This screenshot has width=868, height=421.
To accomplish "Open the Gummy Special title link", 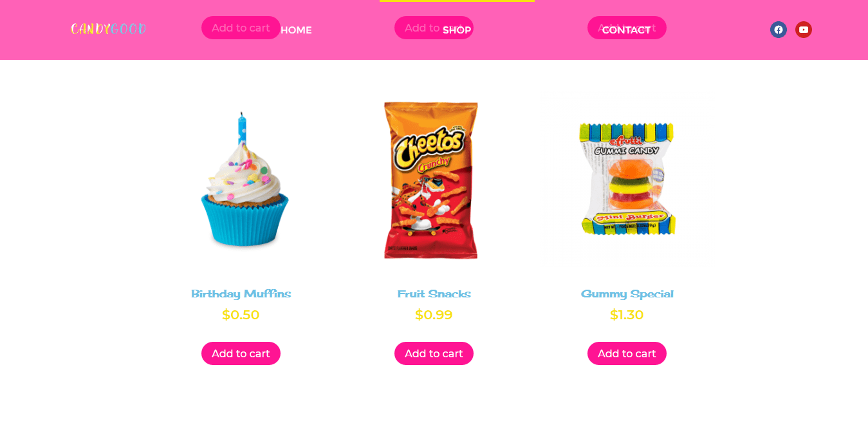I will point(627,294).
